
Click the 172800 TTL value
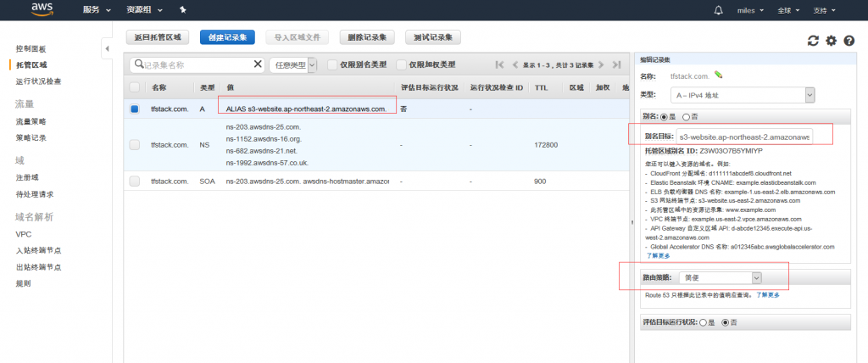pos(546,145)
